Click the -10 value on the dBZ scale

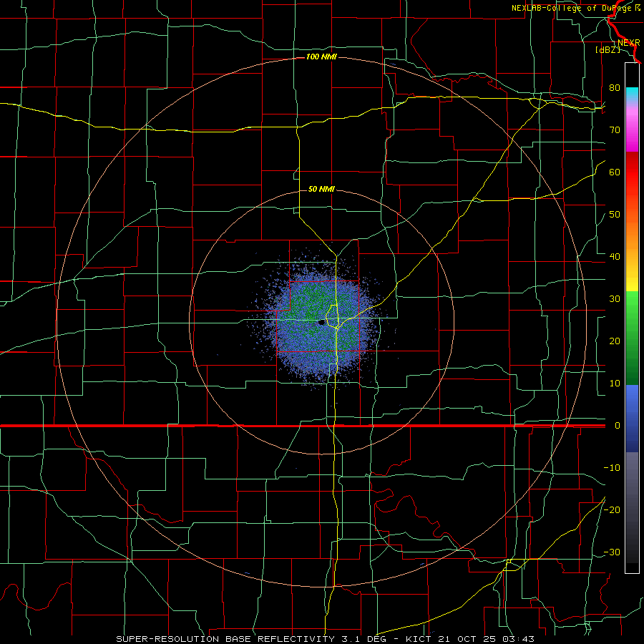tap(612, 468)
